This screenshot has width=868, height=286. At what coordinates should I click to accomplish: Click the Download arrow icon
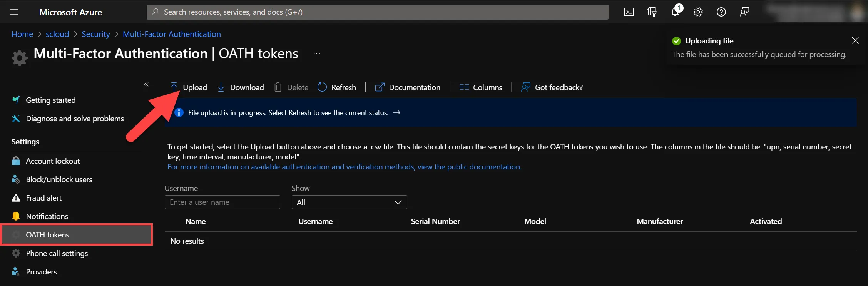[221, 87]
